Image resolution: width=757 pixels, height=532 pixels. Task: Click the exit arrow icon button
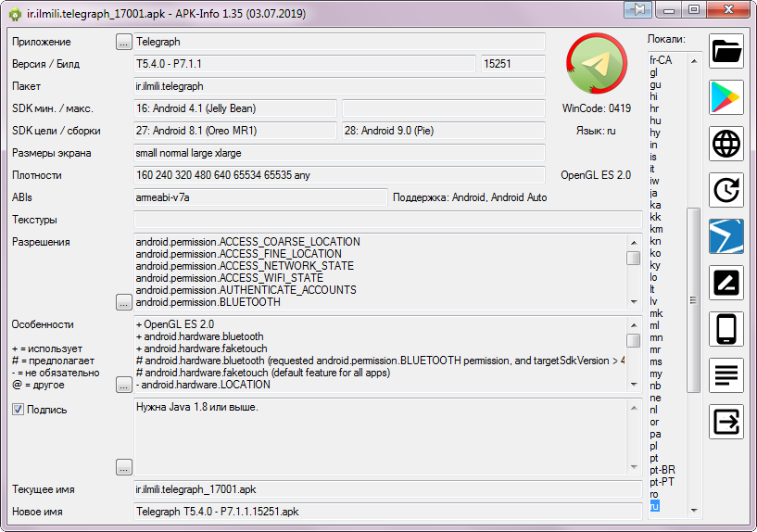pos(726,422)
